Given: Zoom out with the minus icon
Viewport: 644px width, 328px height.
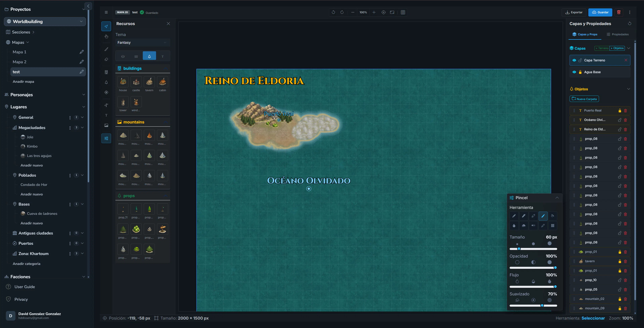Looking at the screenshot, I should tap(353, 12).
